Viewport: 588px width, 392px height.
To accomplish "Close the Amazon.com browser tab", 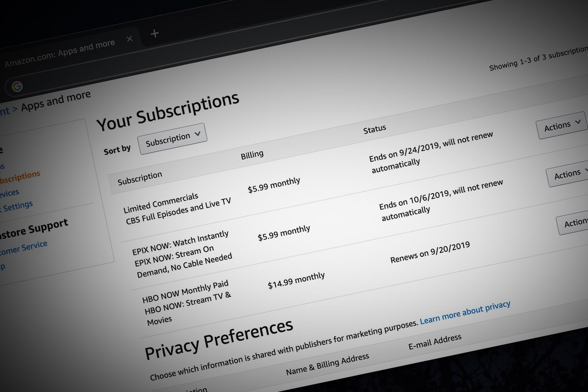I will coord(129,39).
